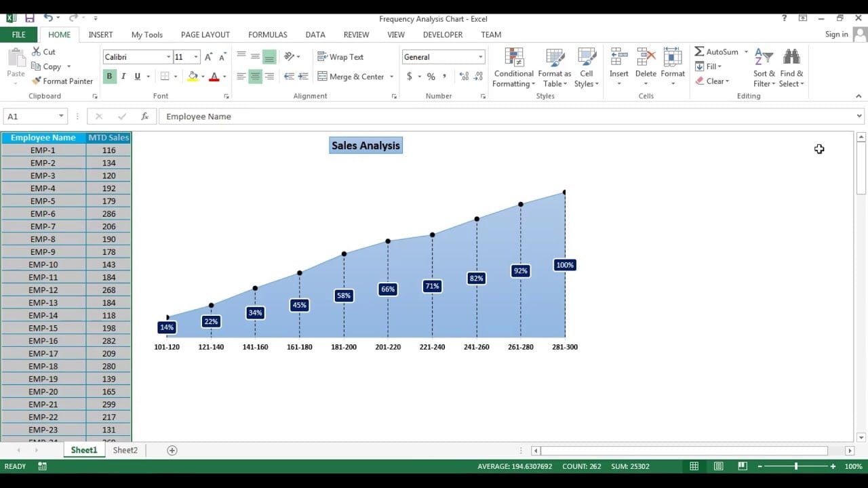
Task: Expand the Fill dropdown
Action: click(719, 66)
